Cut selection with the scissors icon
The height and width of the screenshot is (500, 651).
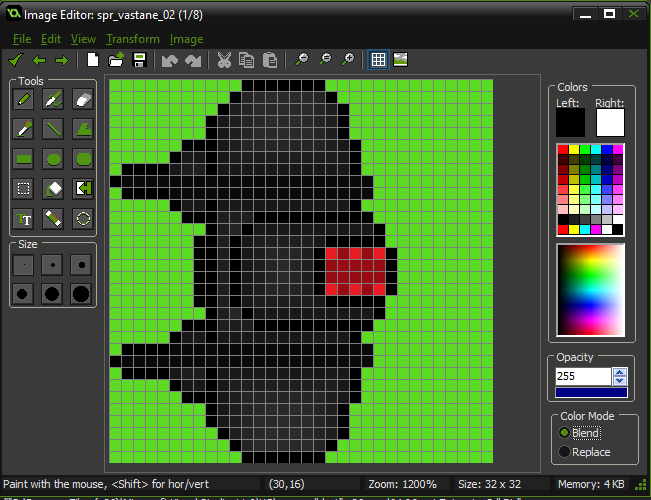(224, 60)
